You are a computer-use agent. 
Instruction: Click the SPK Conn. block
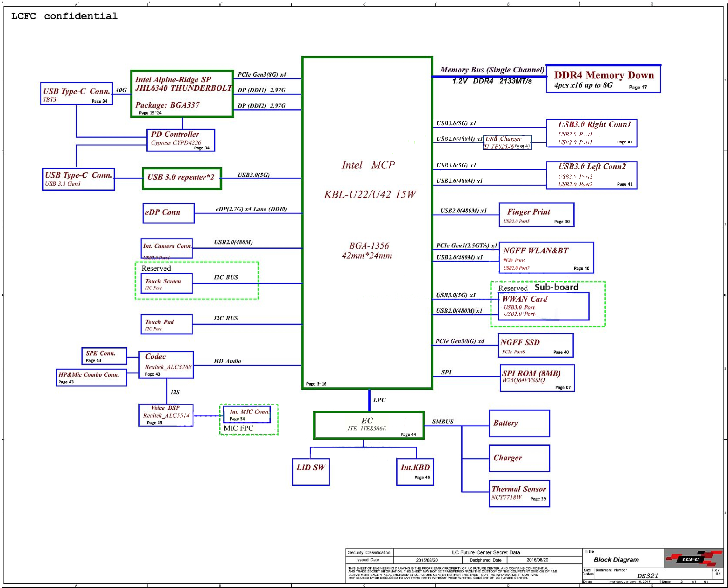(104, 356)
